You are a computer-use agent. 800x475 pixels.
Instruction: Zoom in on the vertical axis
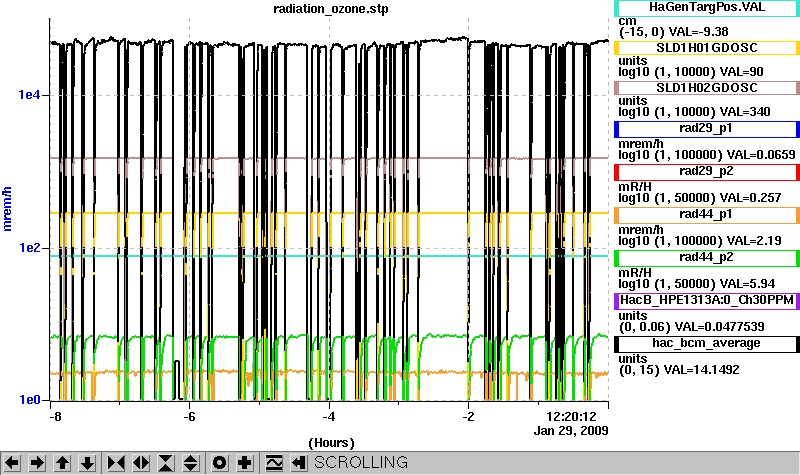coord(166,463)
